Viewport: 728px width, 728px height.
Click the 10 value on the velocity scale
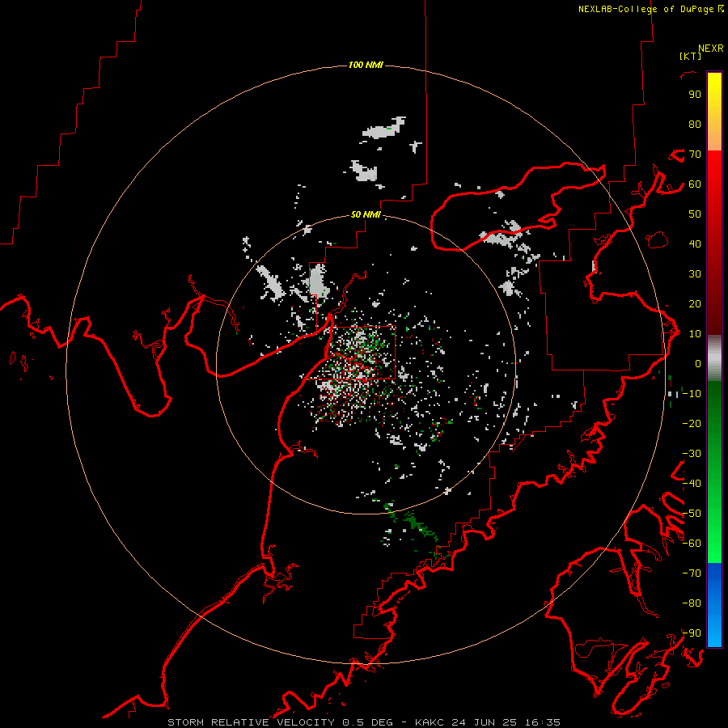pyautogui.click(x=695, y=334)
